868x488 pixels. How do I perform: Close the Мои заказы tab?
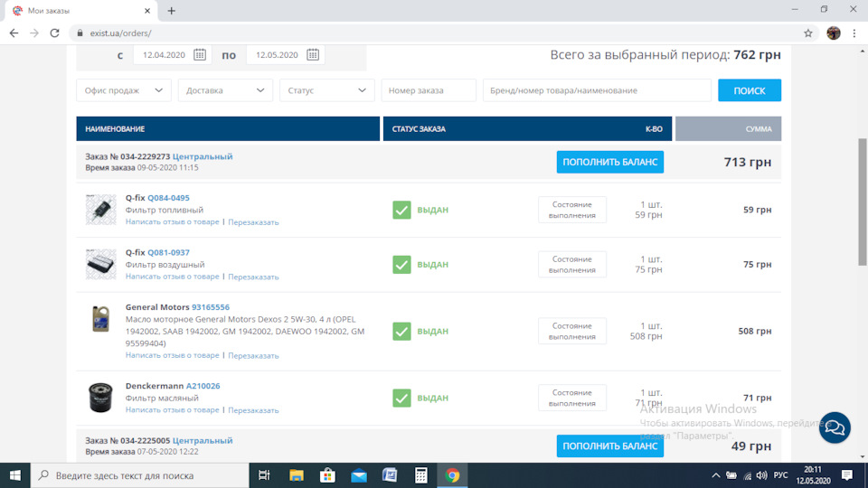point(146,11)
